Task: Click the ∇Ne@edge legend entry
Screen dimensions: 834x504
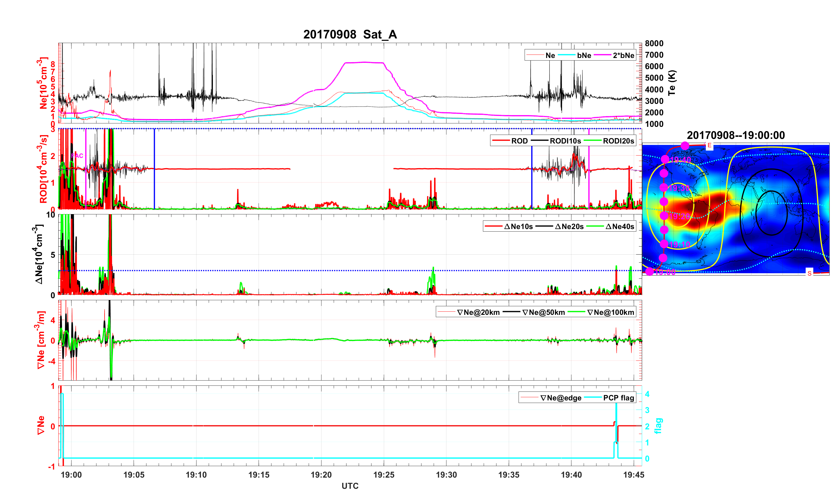Action: tap(561, 398)
